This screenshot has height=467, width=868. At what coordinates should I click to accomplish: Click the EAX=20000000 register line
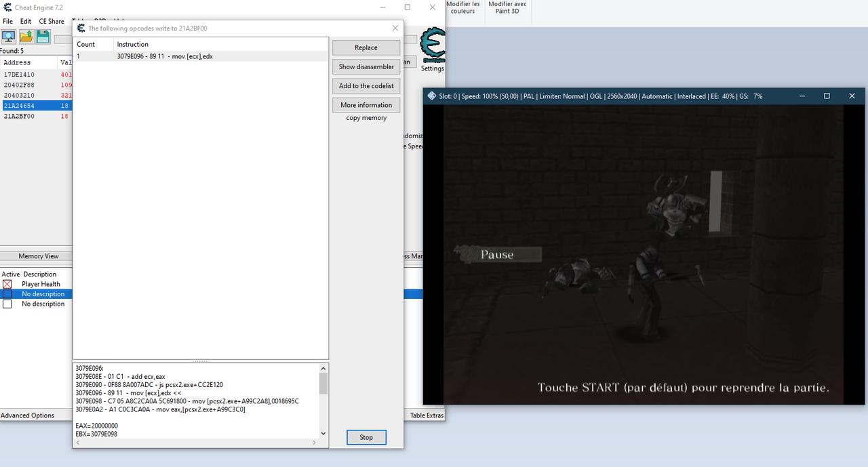point(96,426)
